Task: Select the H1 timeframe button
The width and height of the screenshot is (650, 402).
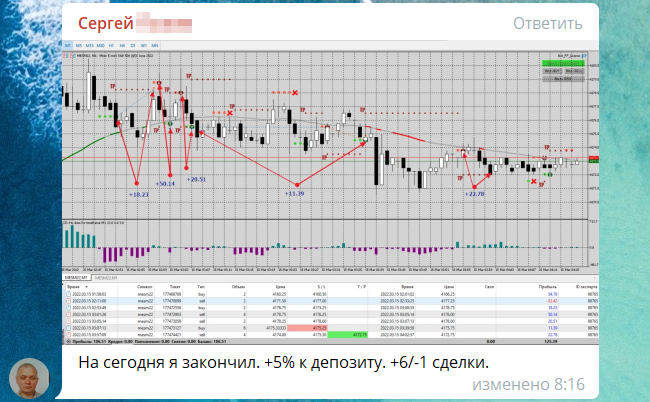Action: [x=111, y=46]
